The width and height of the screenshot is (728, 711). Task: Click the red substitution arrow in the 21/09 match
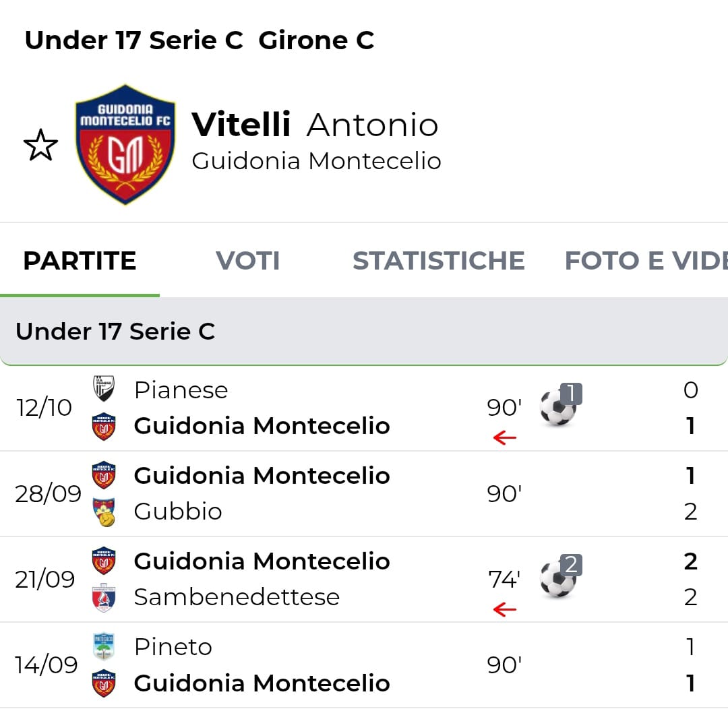pos(504,610)
